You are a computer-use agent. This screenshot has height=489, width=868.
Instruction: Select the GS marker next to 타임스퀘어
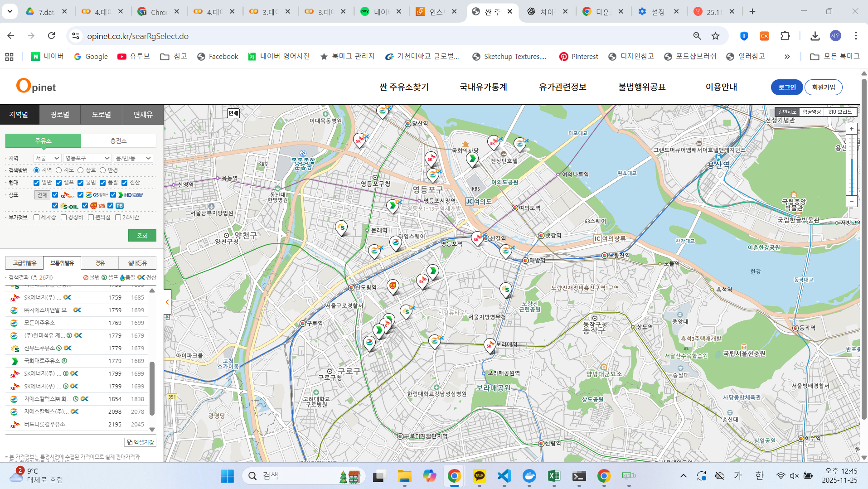pyautogui.click(x=396, y=243)
